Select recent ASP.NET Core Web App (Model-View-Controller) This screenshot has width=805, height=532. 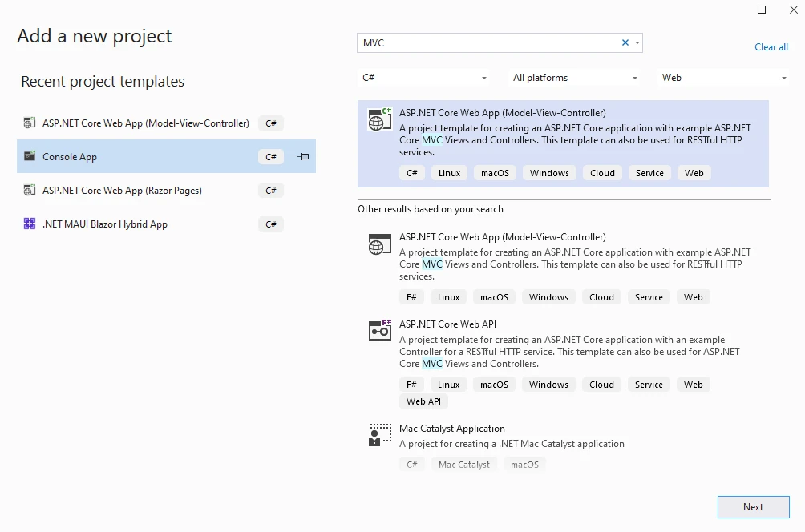click(x=146, y=123)
